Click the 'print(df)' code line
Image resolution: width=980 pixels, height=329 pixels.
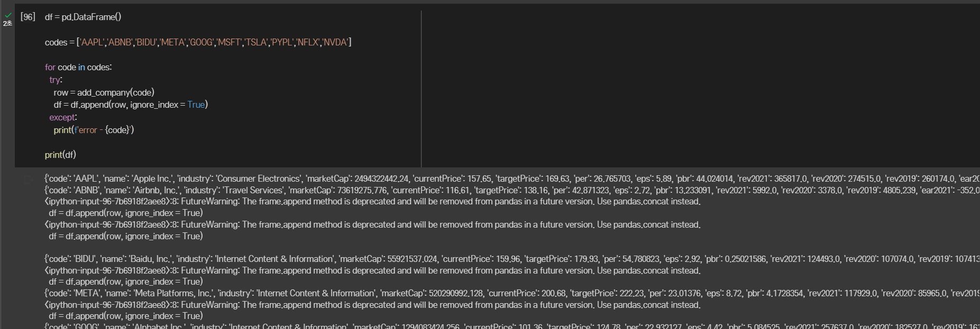[x=60, y=155]
